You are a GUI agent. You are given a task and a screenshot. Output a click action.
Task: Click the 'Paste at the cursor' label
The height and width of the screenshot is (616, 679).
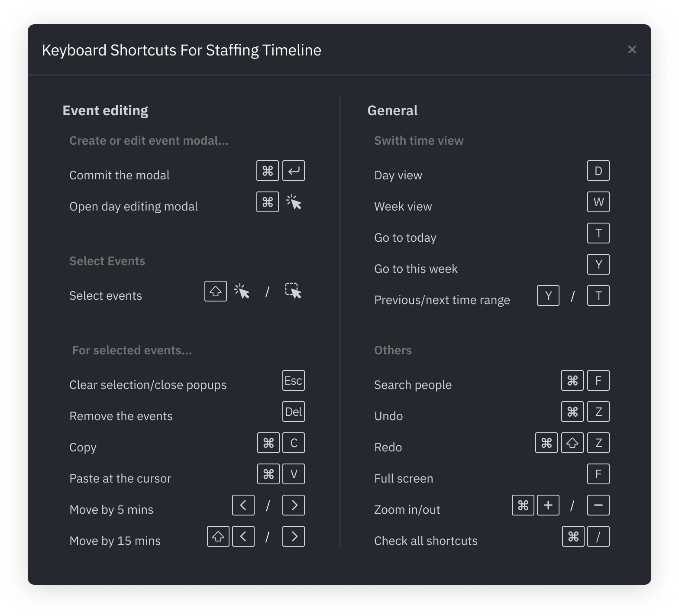point(120,478)
